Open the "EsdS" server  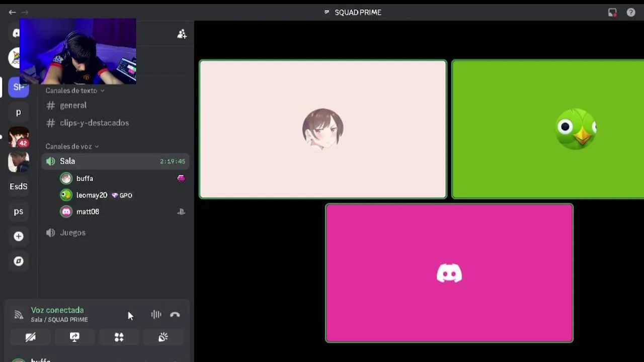[19, 187]
